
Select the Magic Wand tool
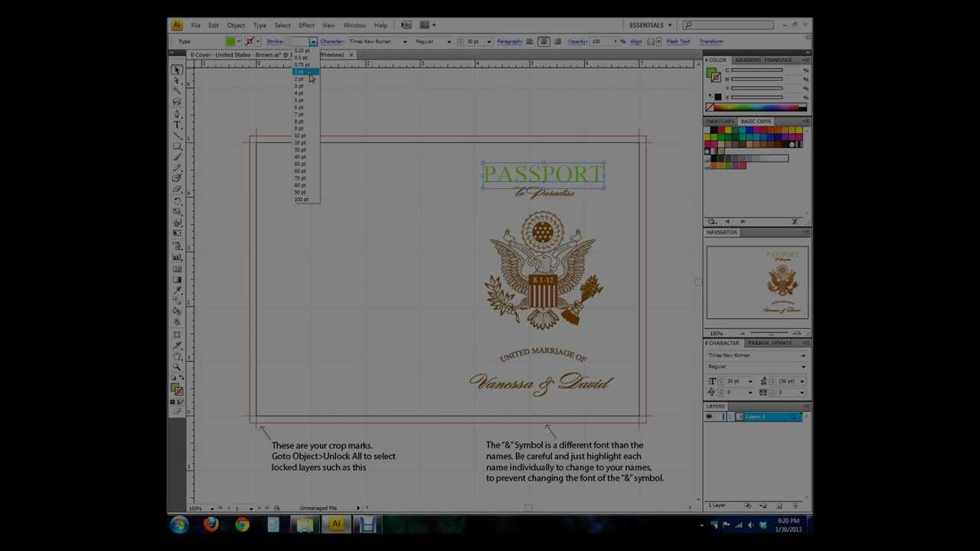click(177, 91)
